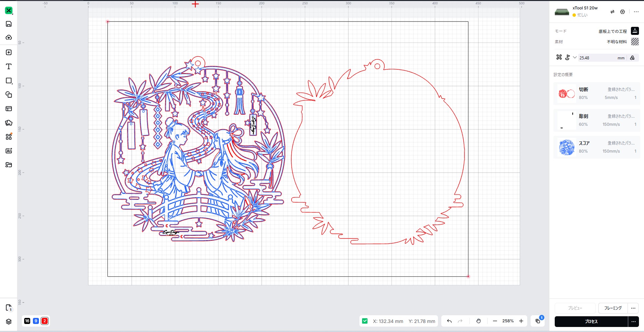Click the redo arrow
The height and width of the screenshot is (332, 644).
460,321
